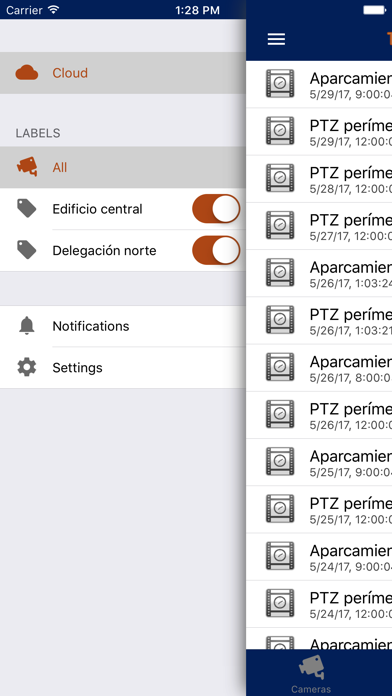The height and width of the screenshot is (696, 392).
Task: Disable the Delegación norte label switch
Action: tap(216, 250)
